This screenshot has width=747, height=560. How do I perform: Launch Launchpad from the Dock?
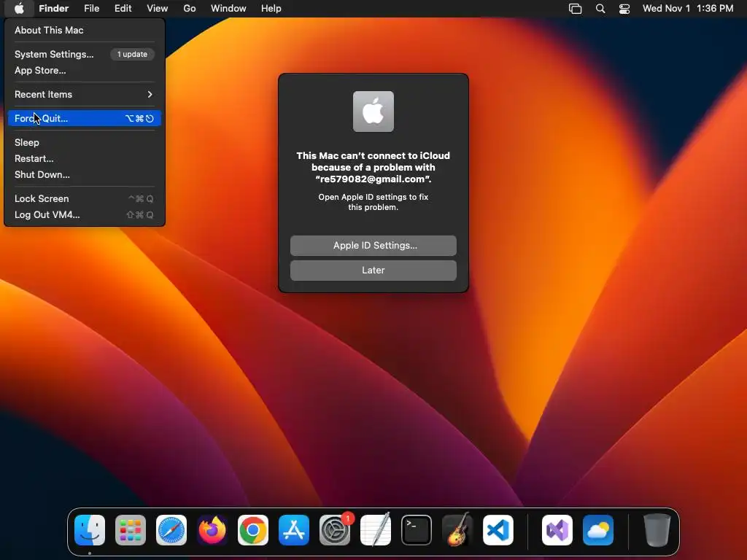(131, 530)
